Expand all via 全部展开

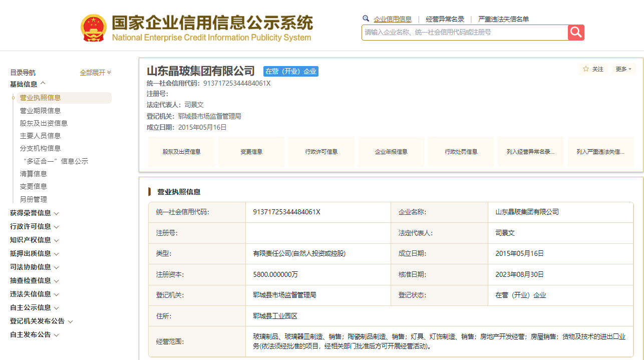[96, 73]
